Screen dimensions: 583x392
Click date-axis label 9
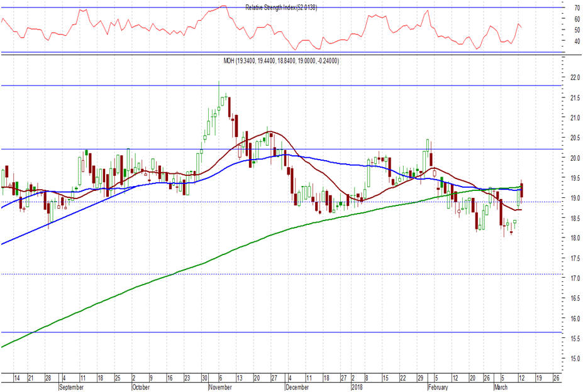point(151,378)
